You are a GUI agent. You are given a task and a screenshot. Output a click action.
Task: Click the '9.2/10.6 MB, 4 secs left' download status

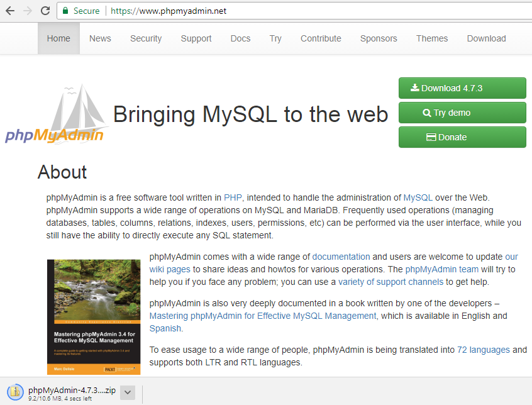coord(60,399)
